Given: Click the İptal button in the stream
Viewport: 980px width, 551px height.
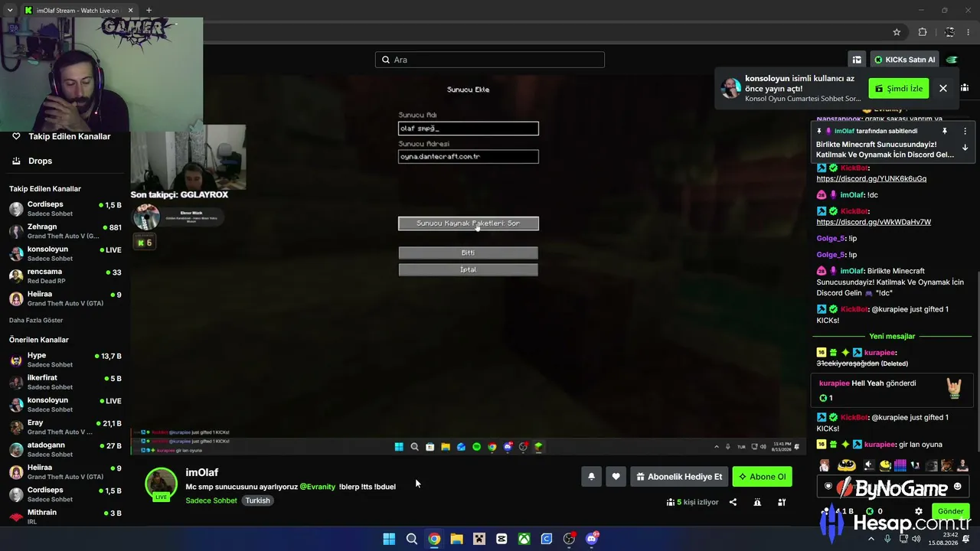Looking at the screenshot, I should [x=469, y=269].
